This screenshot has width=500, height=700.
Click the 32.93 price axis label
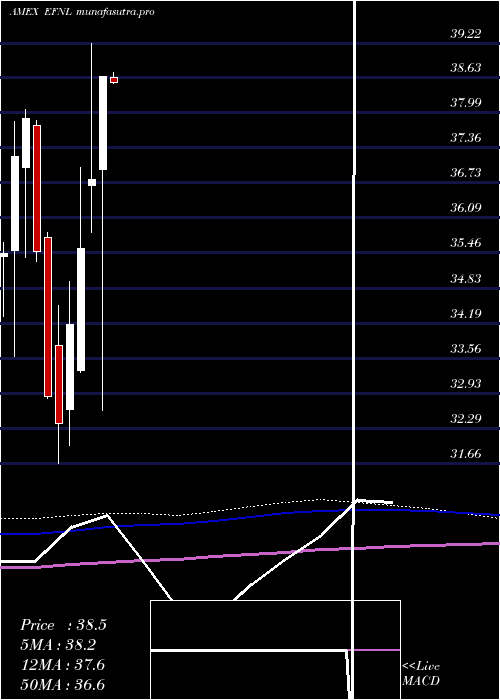tap(465, 383)
